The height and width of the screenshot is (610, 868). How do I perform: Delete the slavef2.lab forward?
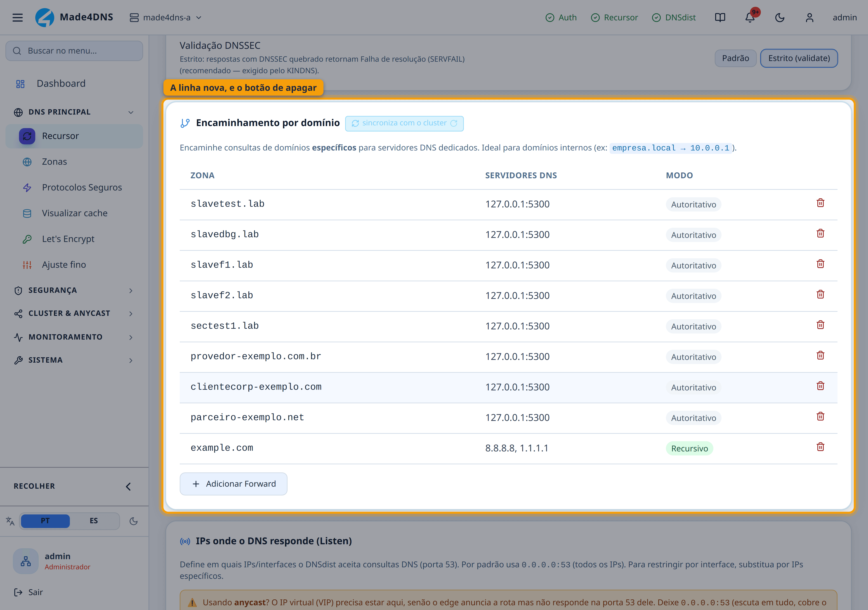coord(820,294)
